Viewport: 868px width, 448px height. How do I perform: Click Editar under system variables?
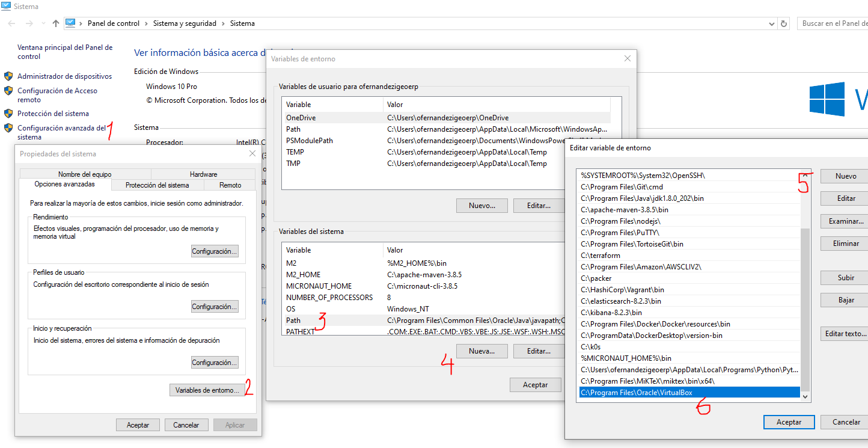click(539, 351)
